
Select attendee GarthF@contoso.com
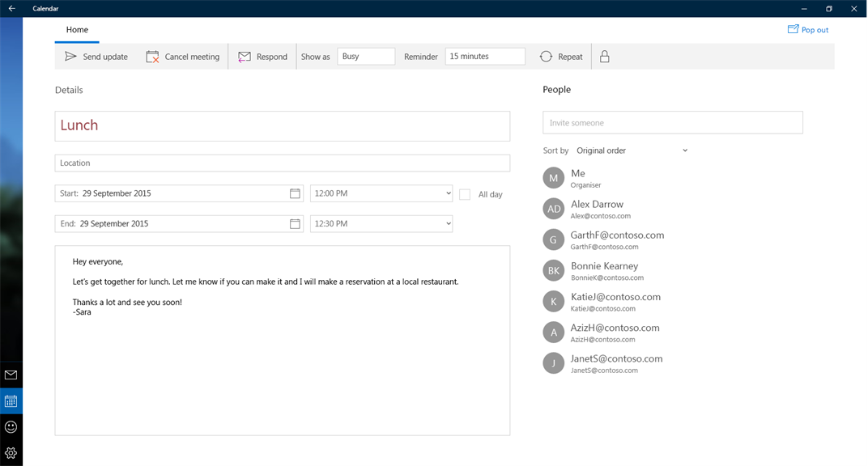(617, 235)
